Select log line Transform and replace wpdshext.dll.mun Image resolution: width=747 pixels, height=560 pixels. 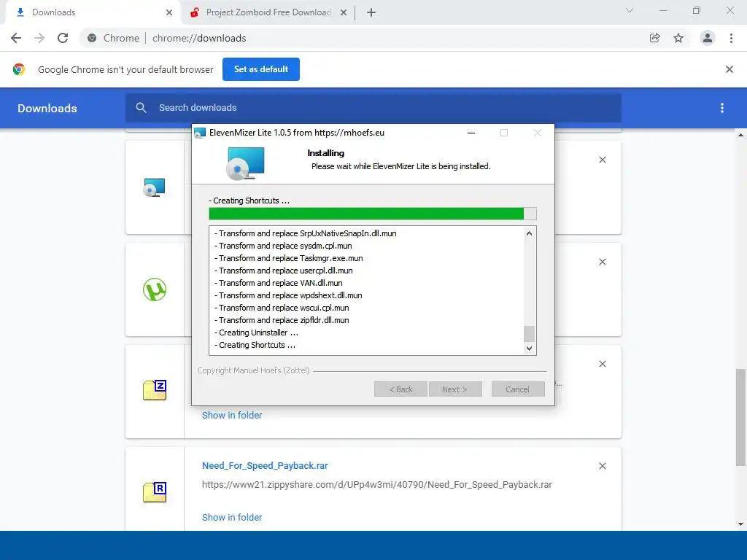[288, 295]
